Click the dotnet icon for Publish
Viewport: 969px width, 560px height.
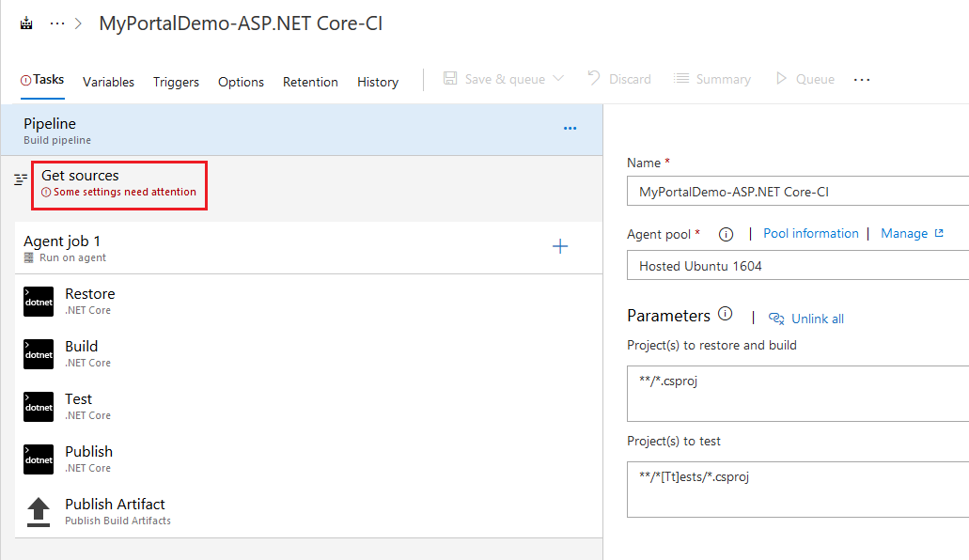pyautogui.click(x=39, y=459)
